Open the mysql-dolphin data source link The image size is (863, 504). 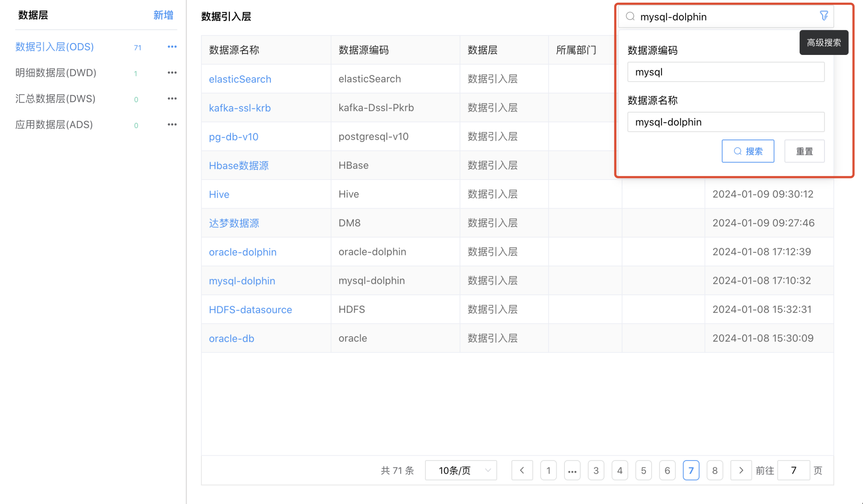pos(242,281)
